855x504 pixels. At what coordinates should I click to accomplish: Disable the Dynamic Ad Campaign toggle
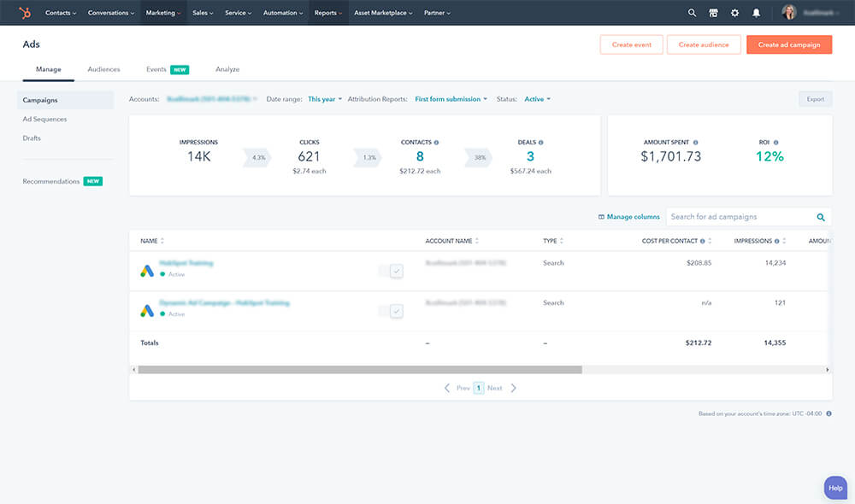394,310
